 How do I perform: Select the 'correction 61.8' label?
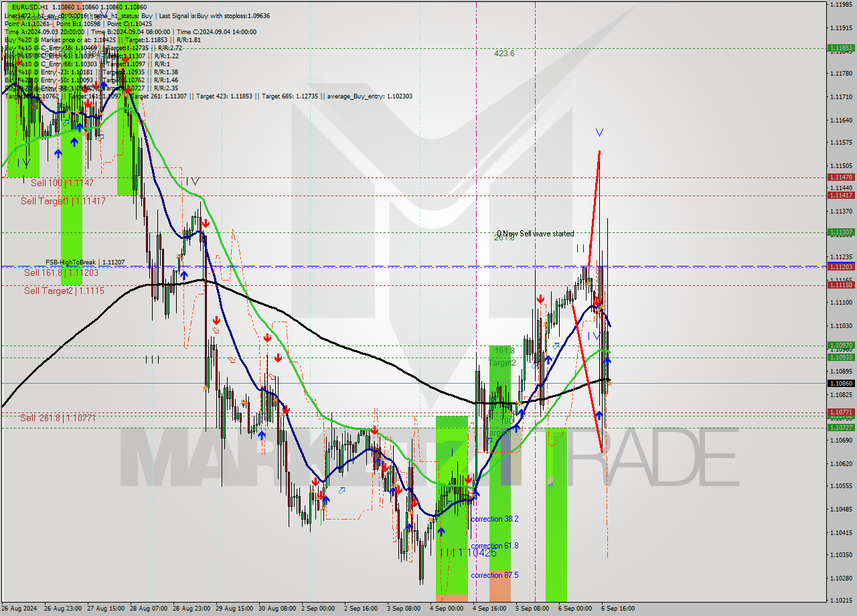click(x=494, y=546)
